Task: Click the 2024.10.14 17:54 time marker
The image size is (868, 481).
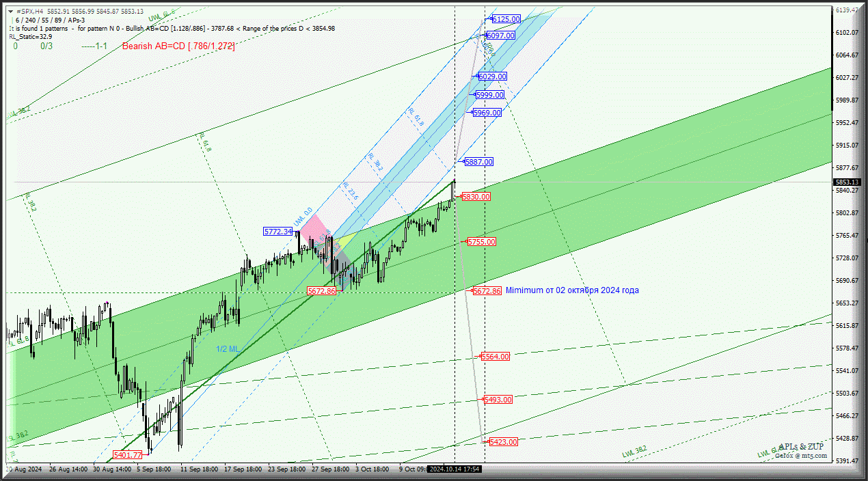Action: pyautogui.click(x=455, y=469)
